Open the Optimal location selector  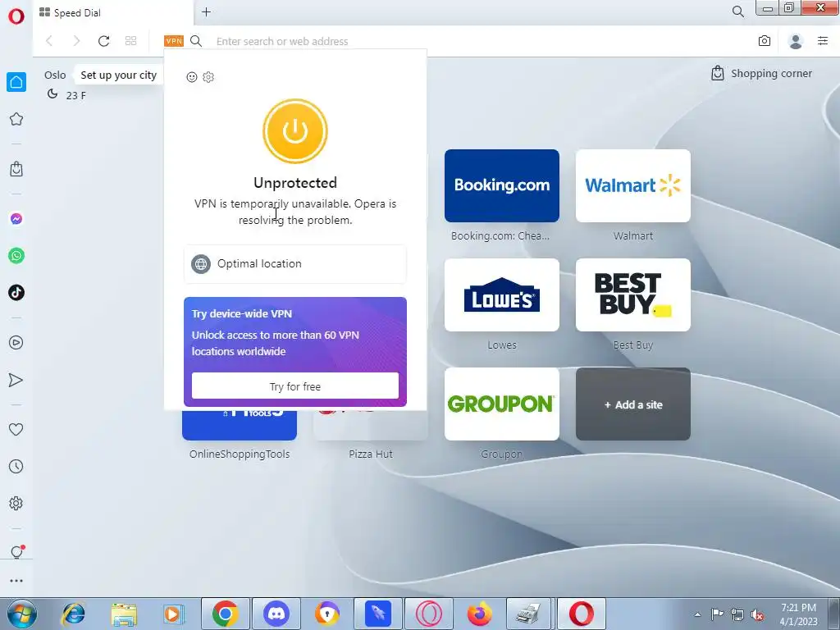tap(295, 263)
